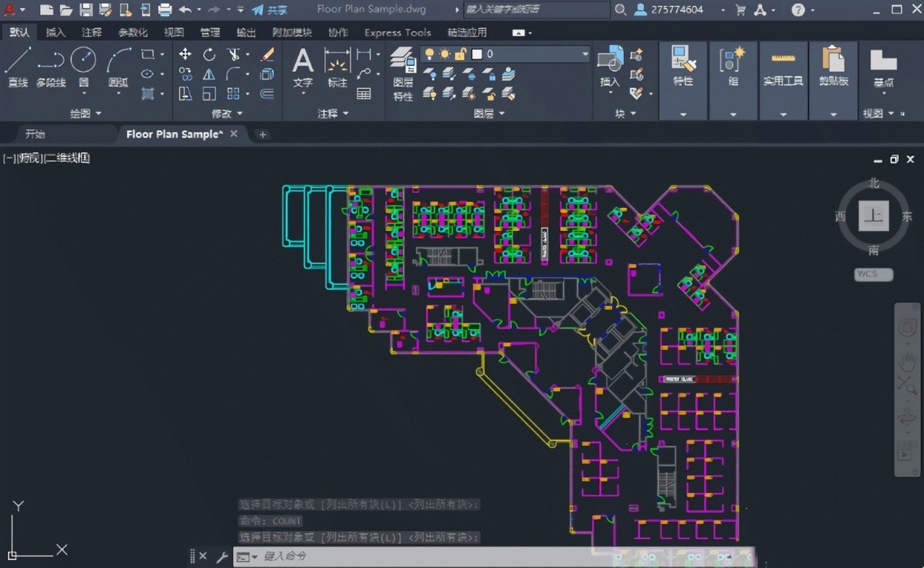Open the layer name dropdown showing 0
Viewport: 924px width, 568px height.
point(585,54)
